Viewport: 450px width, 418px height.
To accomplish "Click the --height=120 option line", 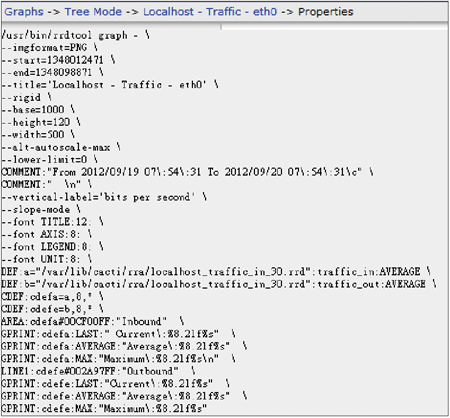I will 41,122.
